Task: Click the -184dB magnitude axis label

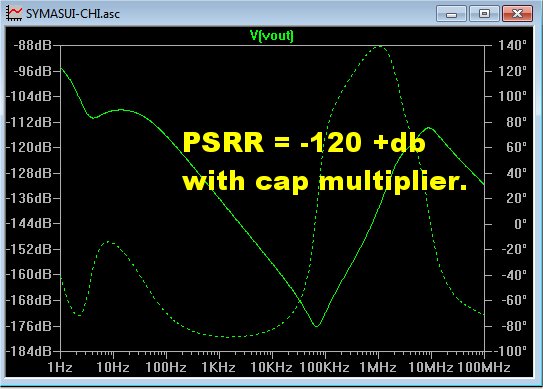Action: click(x=29, y=352)
